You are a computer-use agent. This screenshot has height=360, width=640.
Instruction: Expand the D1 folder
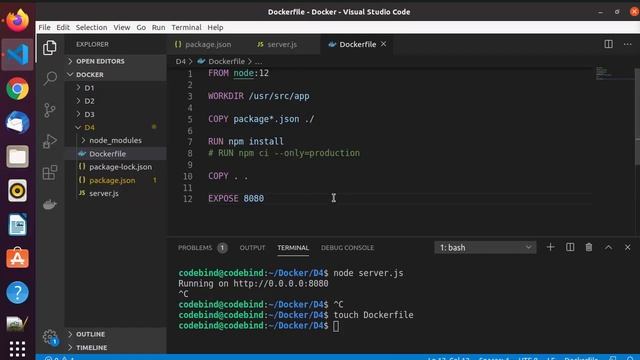[116, 88]
